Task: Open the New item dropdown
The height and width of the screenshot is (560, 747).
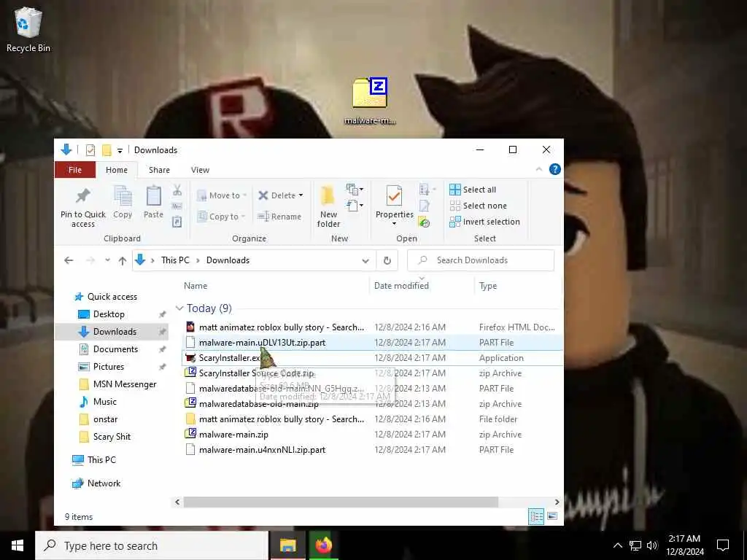Action: [x=355, y=190]
